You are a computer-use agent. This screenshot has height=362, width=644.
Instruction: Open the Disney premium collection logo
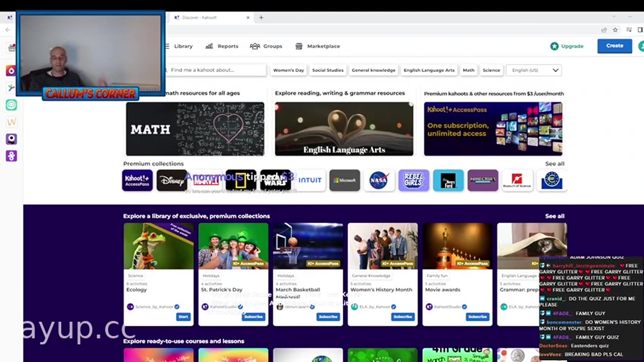click(x=172, y=180)
